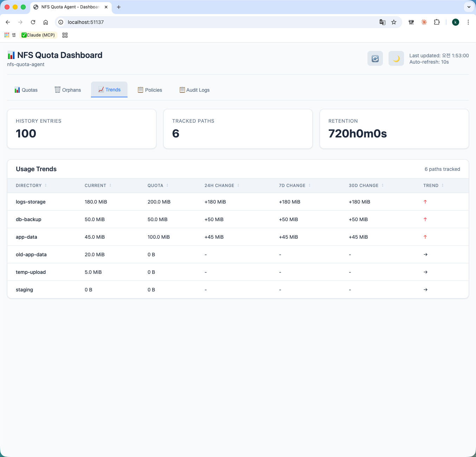
Task: Switch to the Orphans tab
Action: coord(68,90)
